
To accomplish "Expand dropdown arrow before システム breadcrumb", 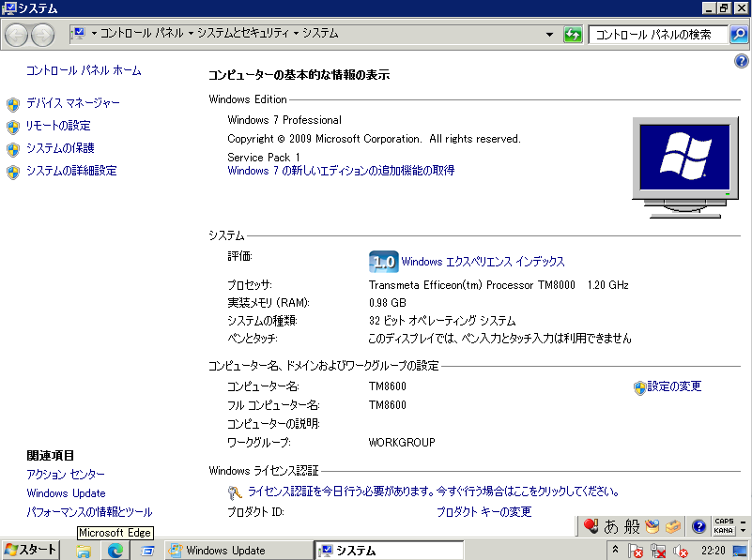I will pos(296,34).
